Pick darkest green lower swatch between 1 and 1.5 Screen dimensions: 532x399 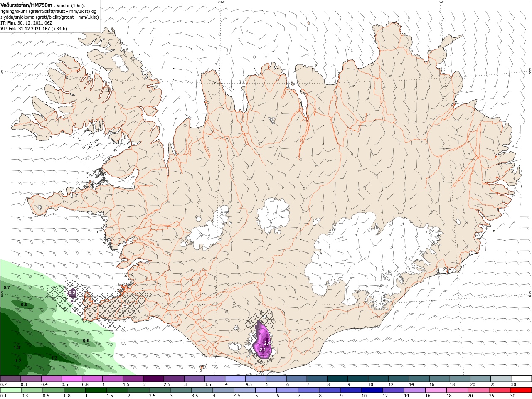[96, 390]
